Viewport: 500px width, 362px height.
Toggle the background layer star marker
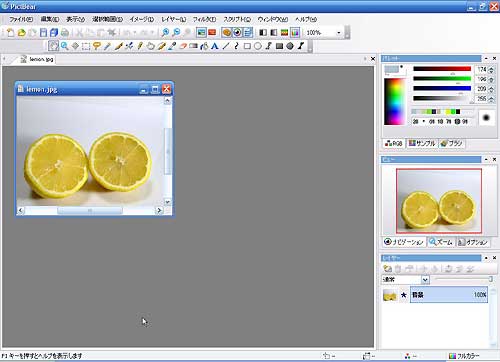[404, 295]
